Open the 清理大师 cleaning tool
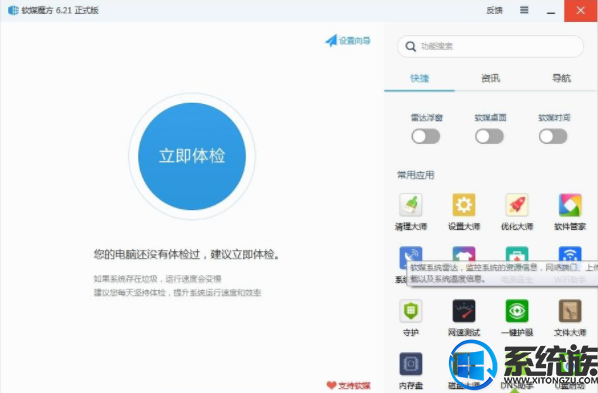Screen dimensions: 598x393 coord(411,205)
